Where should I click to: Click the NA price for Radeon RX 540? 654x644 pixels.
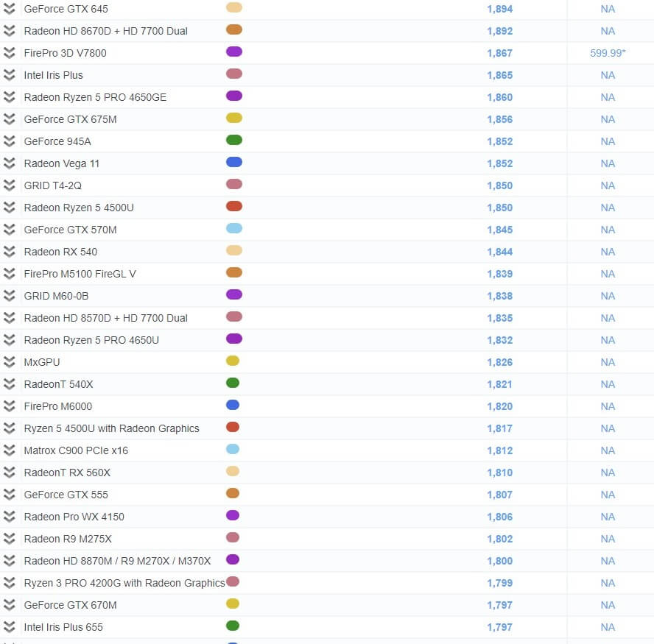(x=608, y=252)
